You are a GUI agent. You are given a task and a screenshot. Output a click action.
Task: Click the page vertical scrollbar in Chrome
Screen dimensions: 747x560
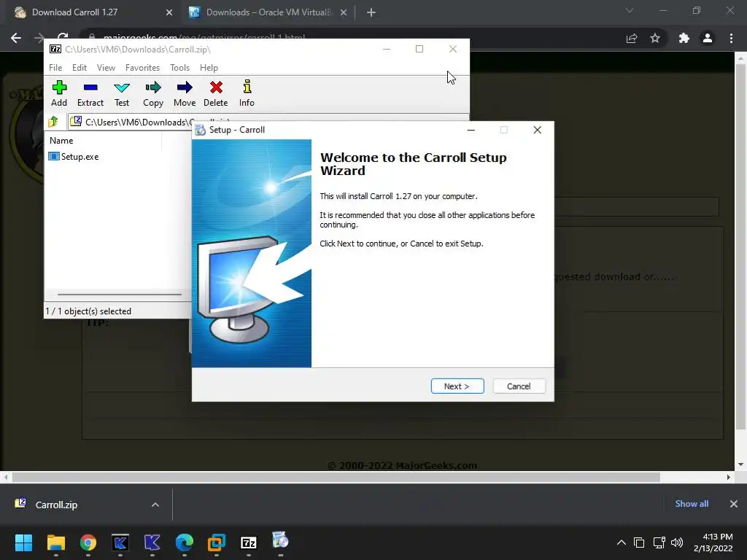tap(740, 245)
